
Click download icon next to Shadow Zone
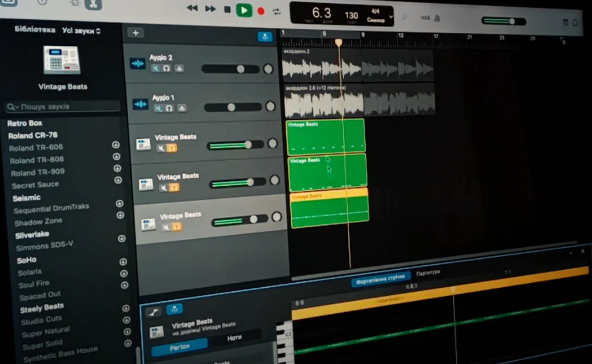120,215
